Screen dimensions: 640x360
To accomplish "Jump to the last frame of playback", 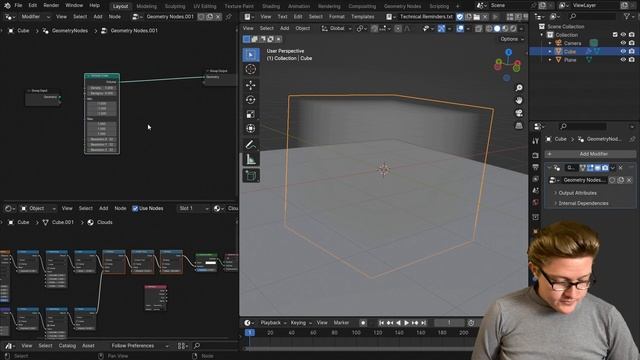I will (424, 323).
